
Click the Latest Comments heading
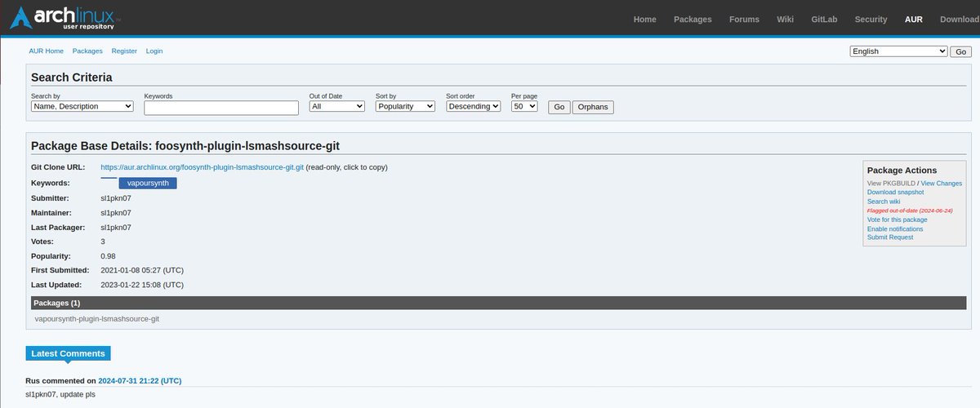(69, 353)
